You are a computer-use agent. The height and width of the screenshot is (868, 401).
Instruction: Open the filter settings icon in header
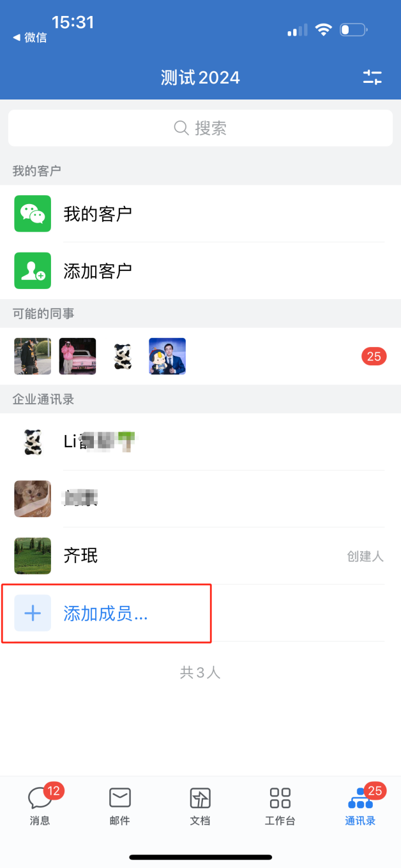372,78
